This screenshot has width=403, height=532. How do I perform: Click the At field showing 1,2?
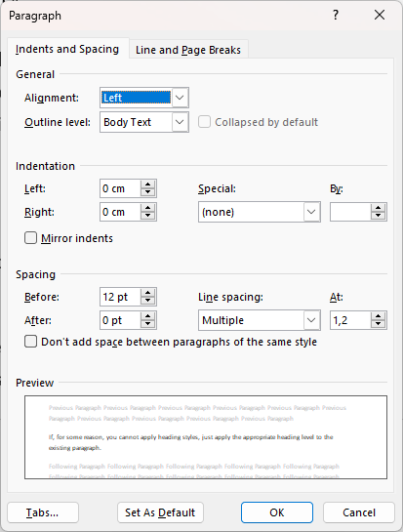[x=350, y=320]
